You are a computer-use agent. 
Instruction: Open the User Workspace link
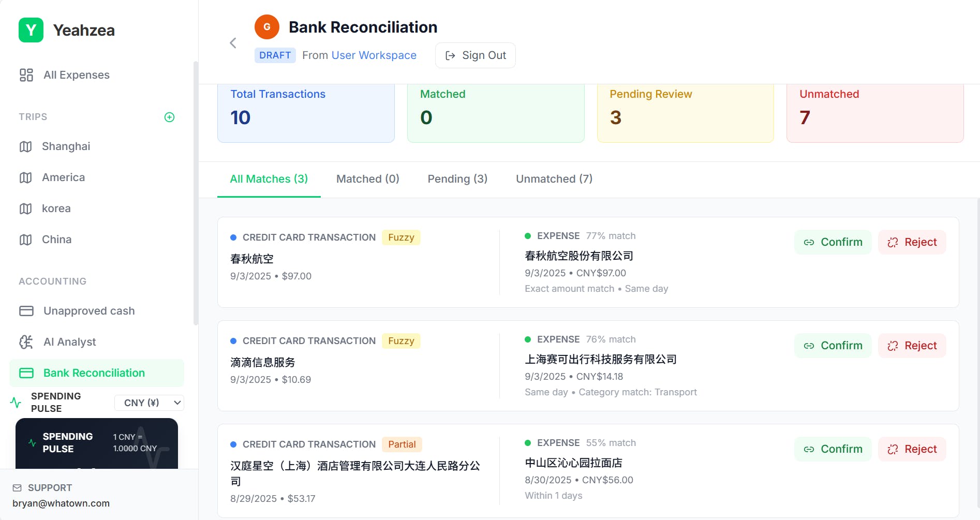click(374, 55)
